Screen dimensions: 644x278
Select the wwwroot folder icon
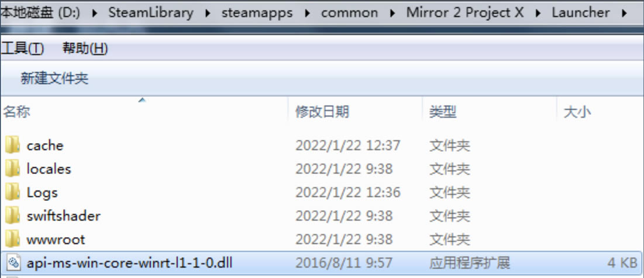(12, 239)
